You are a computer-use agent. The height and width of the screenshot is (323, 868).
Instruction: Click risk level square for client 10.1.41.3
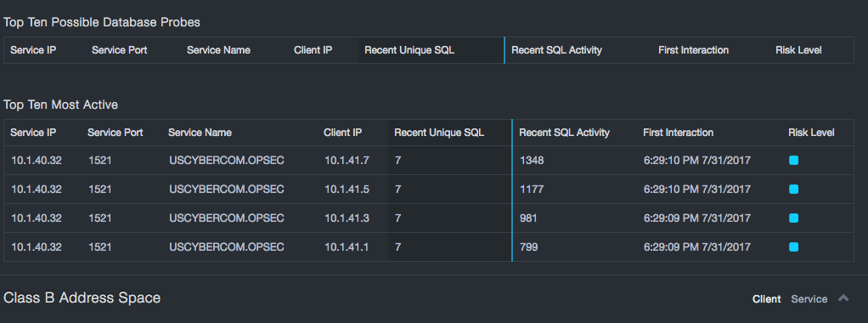coord(793,218)
